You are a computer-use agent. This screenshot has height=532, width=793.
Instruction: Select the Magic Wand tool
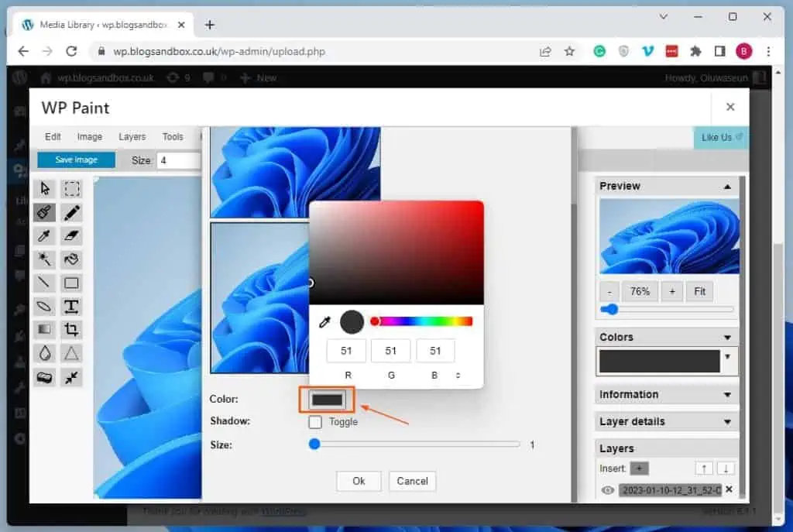click(x=44, y=259)
